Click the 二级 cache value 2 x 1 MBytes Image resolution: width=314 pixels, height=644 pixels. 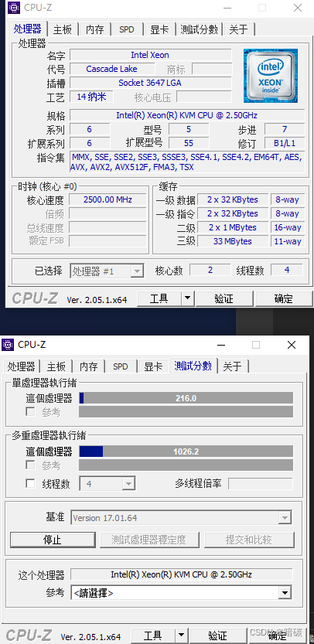233,227
